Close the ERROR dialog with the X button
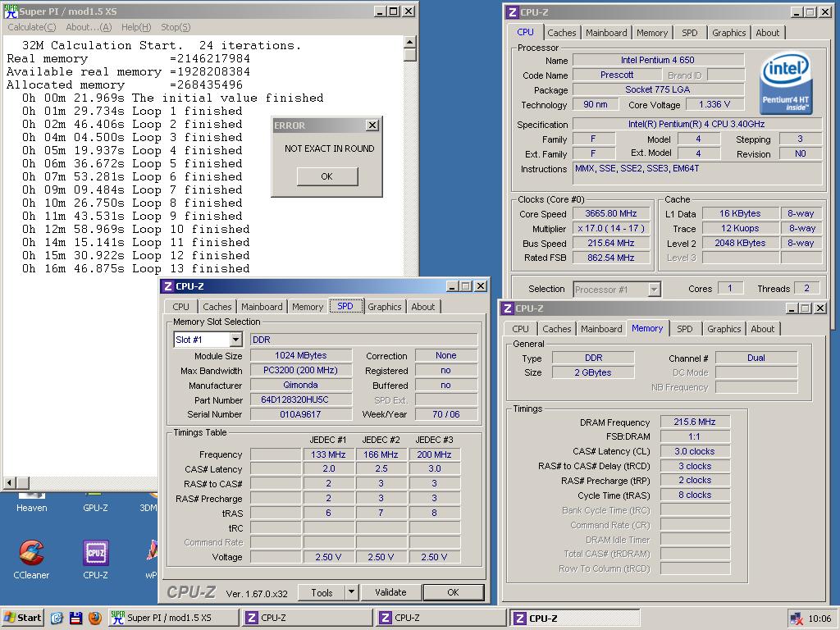 372,126
